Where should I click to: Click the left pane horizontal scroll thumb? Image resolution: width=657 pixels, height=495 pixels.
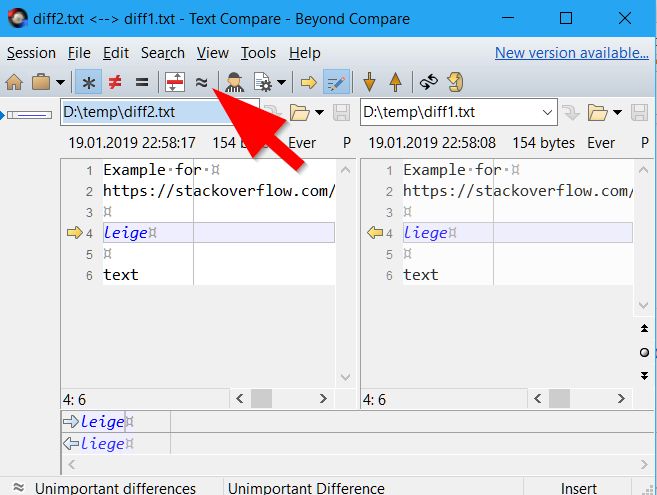[x=261, y=399]
